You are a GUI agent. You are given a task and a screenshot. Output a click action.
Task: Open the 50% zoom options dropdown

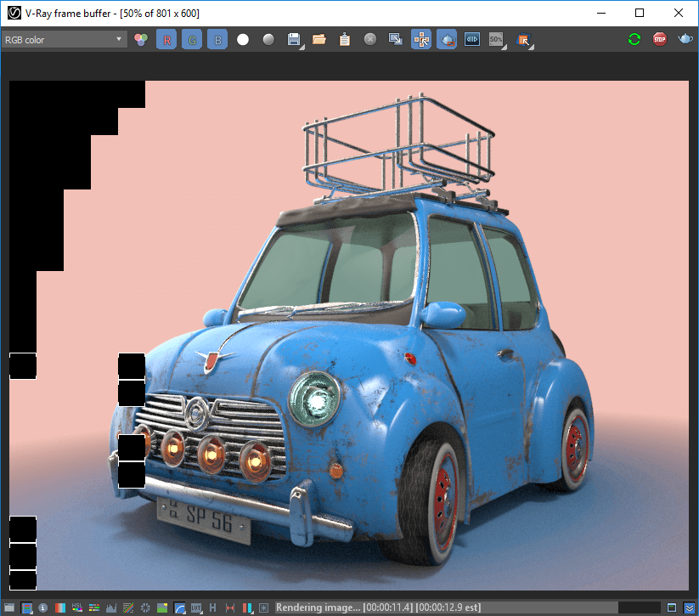(x=498, y=40)
